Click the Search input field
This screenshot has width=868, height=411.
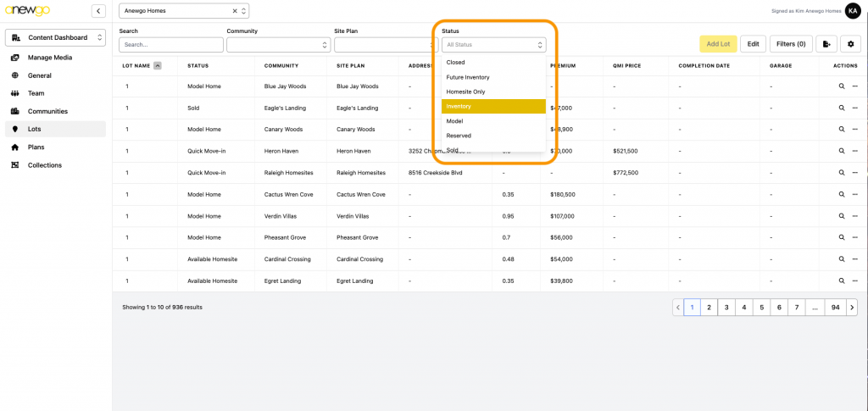171,45
